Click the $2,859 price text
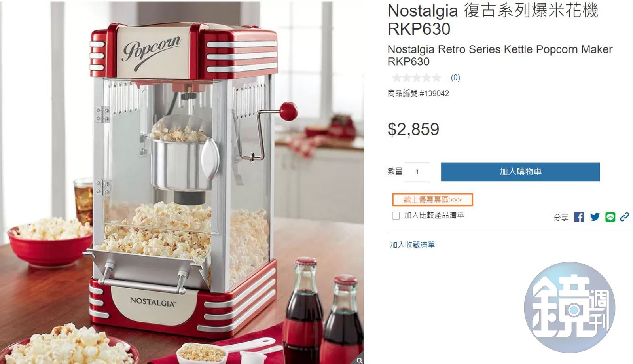Image resolution: width=633 pixels, height=364 pixels. 413,129
